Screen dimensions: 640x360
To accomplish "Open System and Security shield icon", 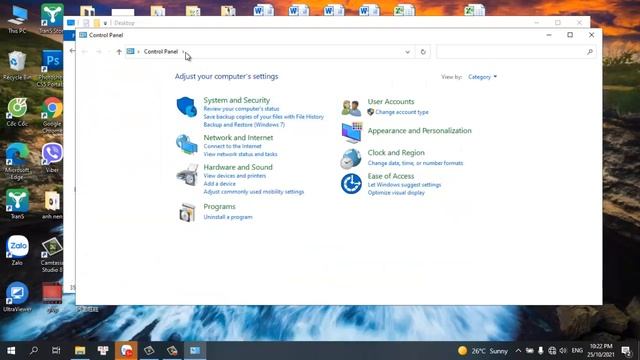I will tap(187, 107).
